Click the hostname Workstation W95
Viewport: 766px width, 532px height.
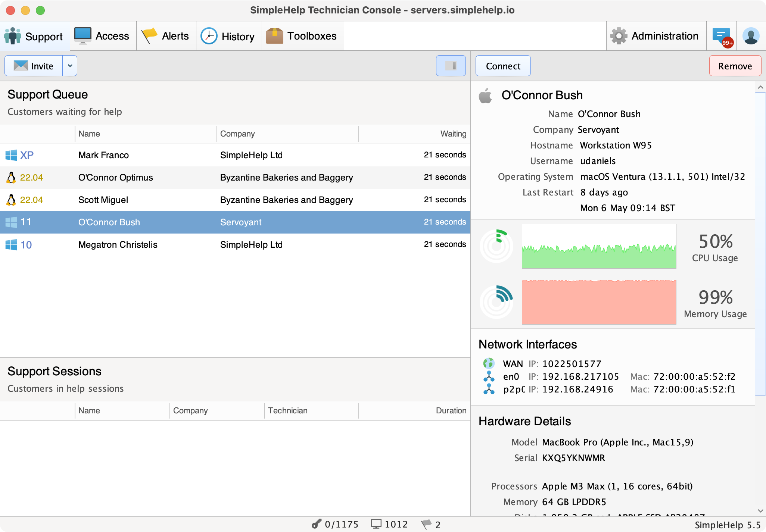pos(616,145)
